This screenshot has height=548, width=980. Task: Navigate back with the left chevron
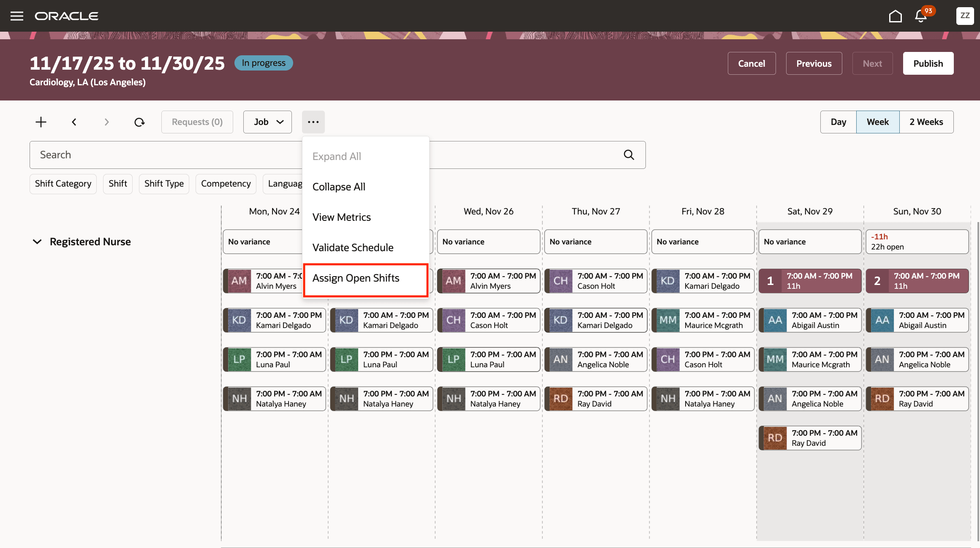(74, 122)
